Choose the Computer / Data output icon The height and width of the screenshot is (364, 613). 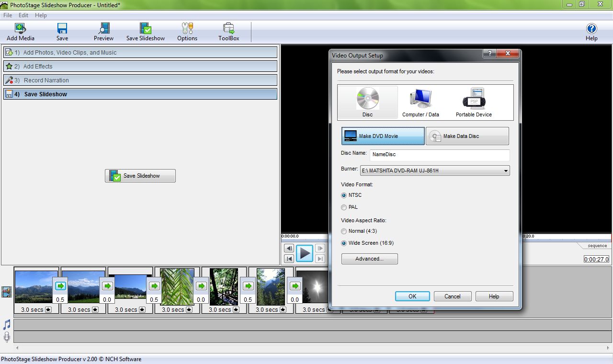click(x=420, y=102)
